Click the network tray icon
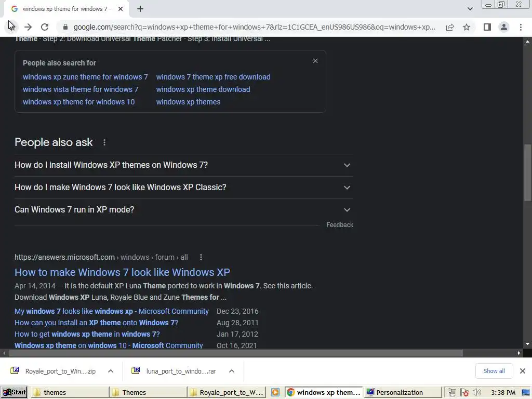This screenshot has height=399, width=532. [451, 393]
